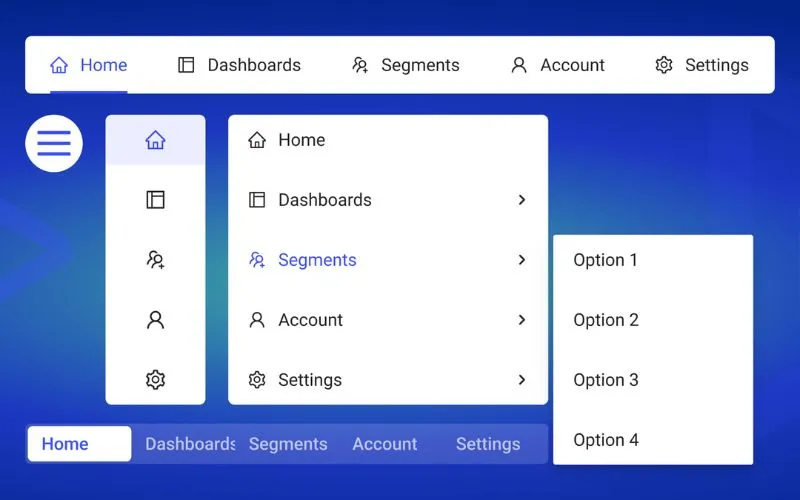Click the segments icon in the top navigation bar
The image size is (800, 500).
(360, 65)
